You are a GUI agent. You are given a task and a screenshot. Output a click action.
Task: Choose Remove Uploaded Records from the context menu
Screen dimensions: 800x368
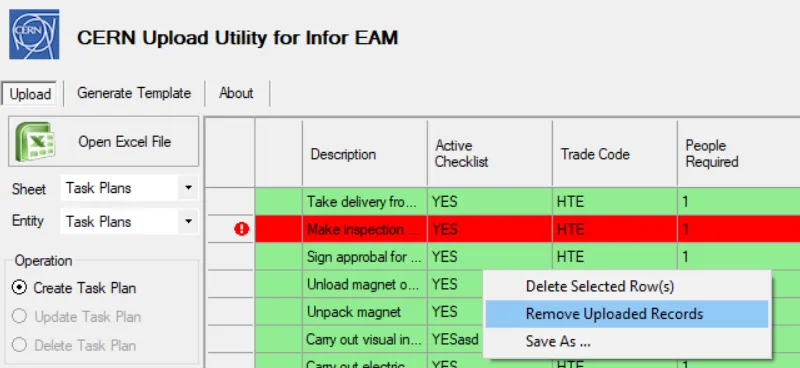627,313
